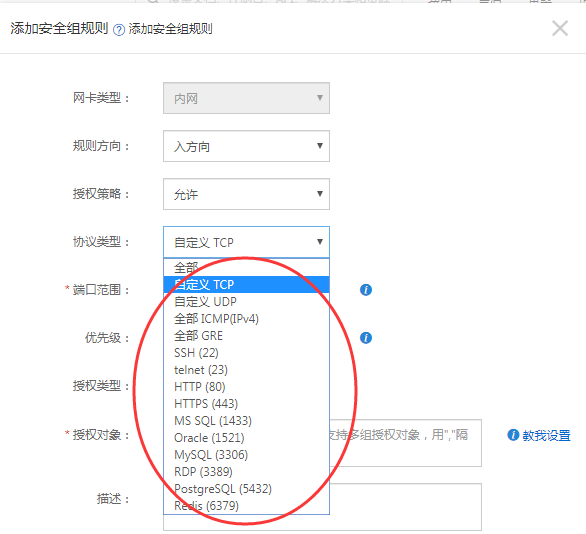Image resolution: width=586 pixels, height=534 pixels.
Task: Pick RDP (3389) from dropdown list
Action: point(246,472)
